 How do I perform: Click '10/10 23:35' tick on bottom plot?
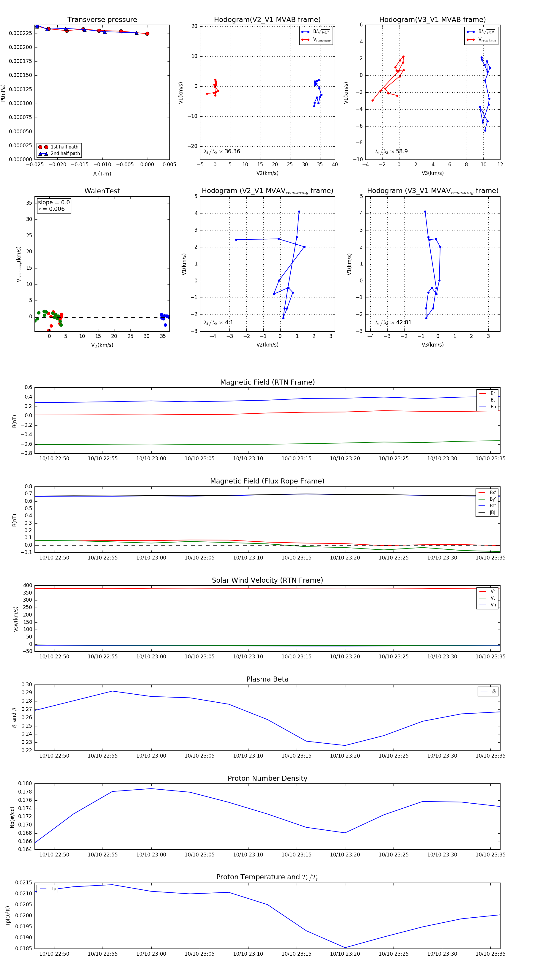pos(490,954)
